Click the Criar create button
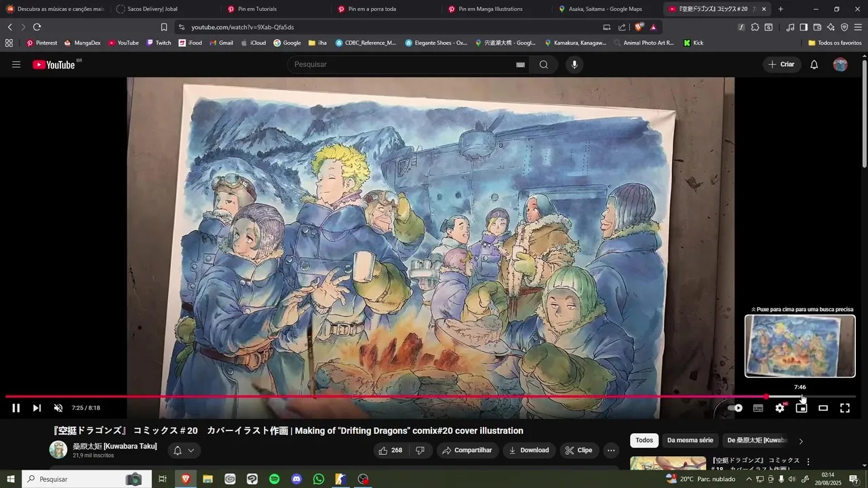This screenshot has height=488, width=868. click(782, 64)
